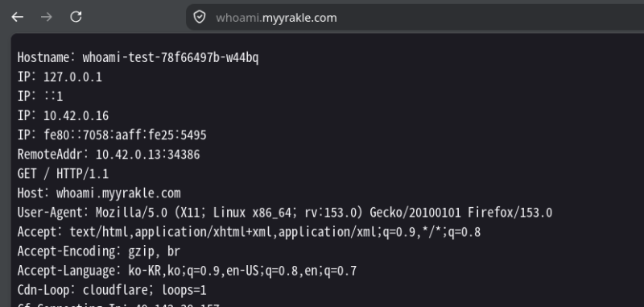
Task: Click the IP 10.42.0.16 line
Action: pos(63,115)
